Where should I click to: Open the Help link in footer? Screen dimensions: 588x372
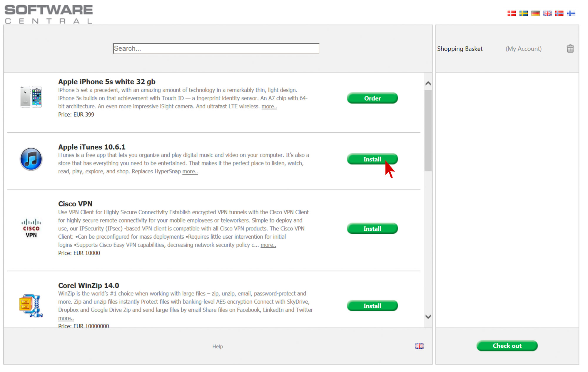coord(218,346)
